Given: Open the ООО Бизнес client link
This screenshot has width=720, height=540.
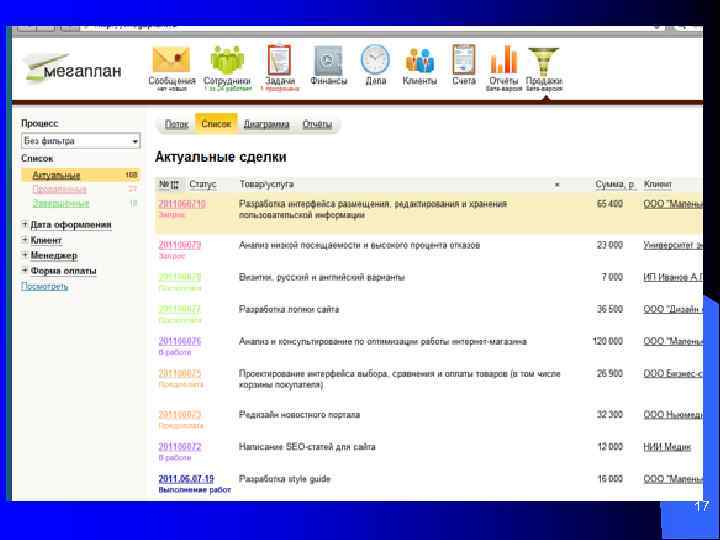Looking at the screenshot, I should (673, 374).
